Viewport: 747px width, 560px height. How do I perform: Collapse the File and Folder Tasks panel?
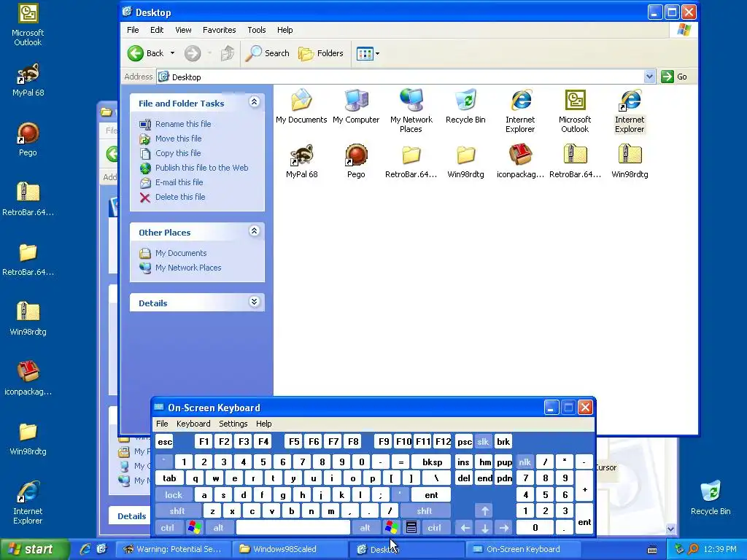click(x=255, y=102)
